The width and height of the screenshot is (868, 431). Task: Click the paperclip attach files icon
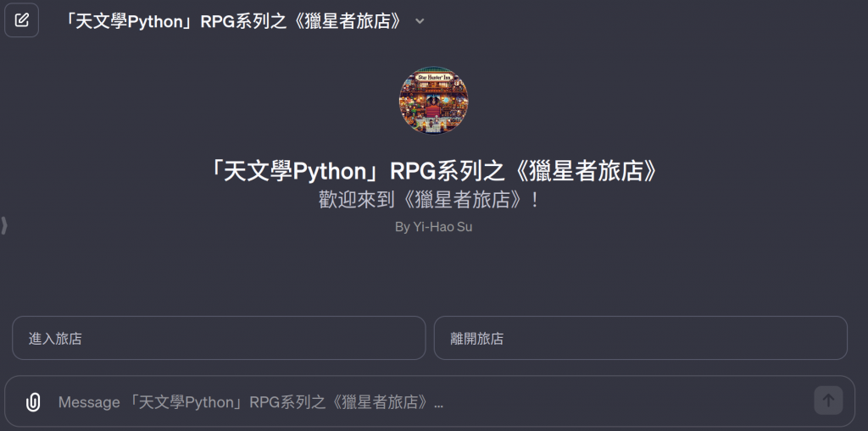[x=33, y=401]
